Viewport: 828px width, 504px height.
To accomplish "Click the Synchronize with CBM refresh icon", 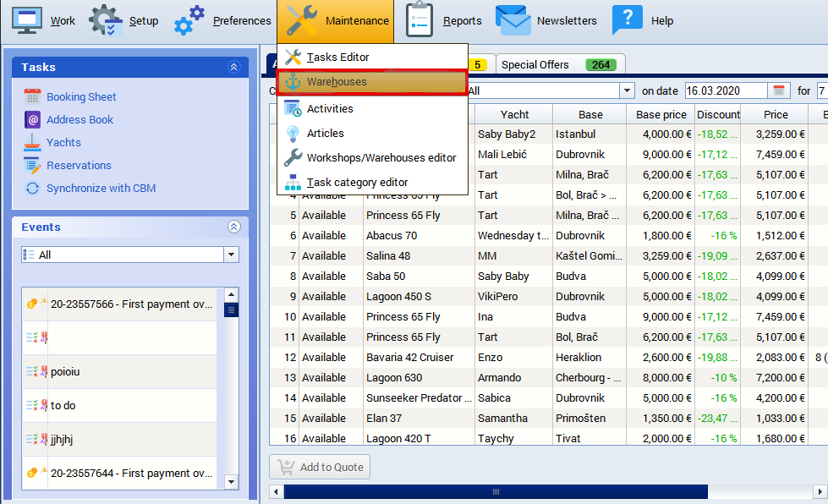I will (32, 189).
